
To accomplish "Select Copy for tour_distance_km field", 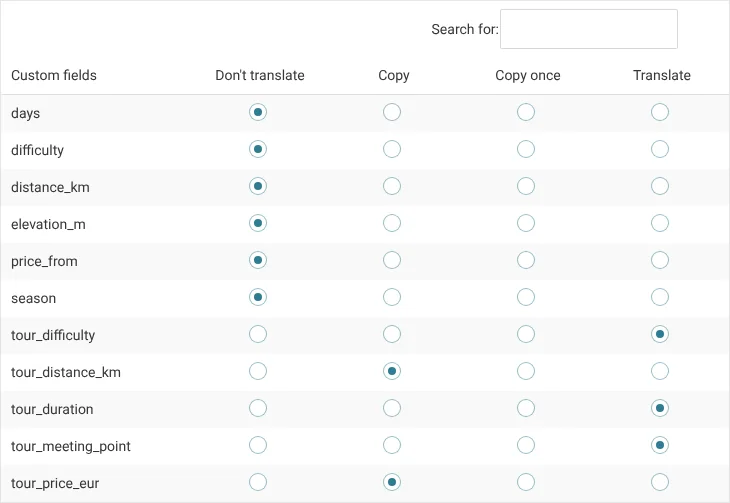I will tap(392, 371).
